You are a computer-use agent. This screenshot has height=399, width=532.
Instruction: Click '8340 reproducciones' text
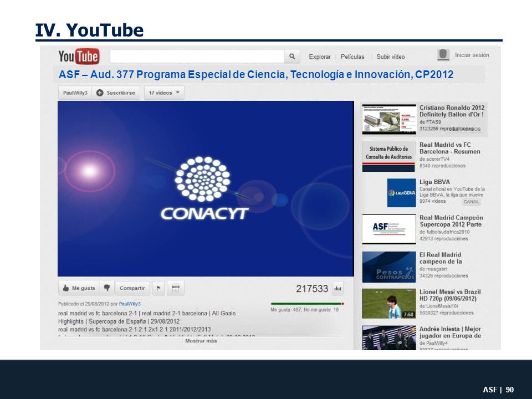[442, 166]
